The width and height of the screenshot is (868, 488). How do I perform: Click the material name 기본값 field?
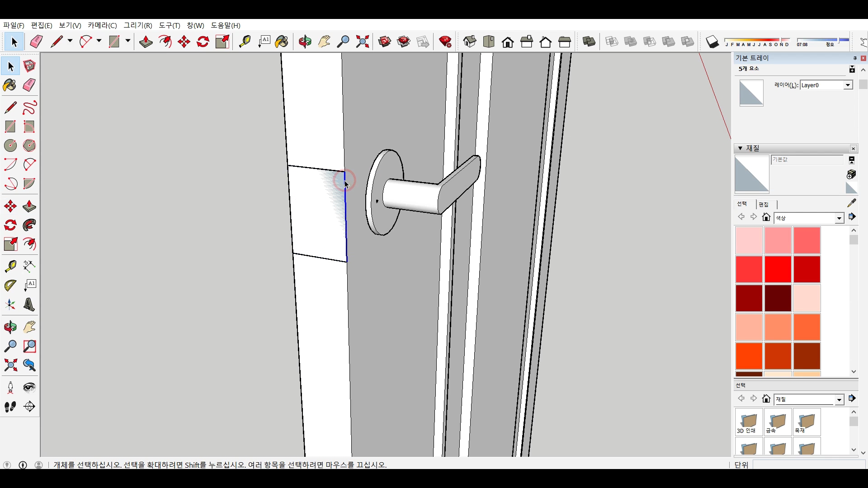tap(807, 160)
